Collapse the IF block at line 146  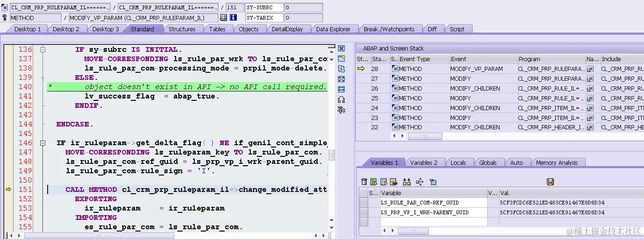coord(42,143)
